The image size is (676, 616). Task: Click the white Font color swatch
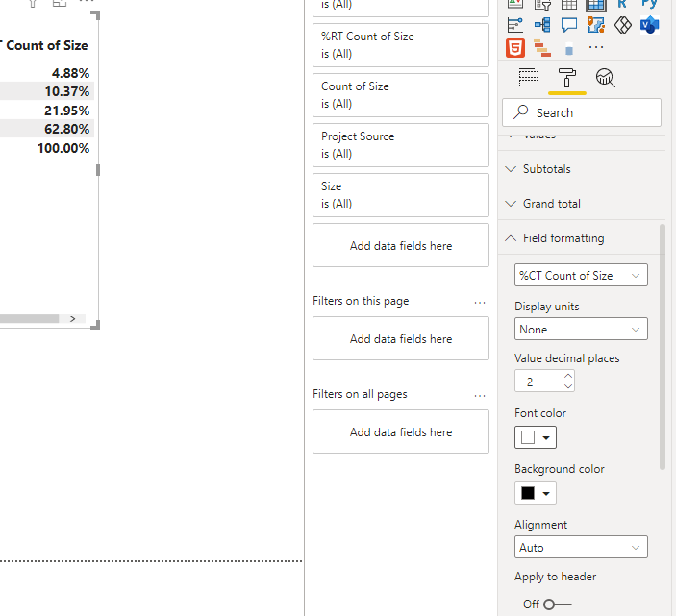point(528,437)
